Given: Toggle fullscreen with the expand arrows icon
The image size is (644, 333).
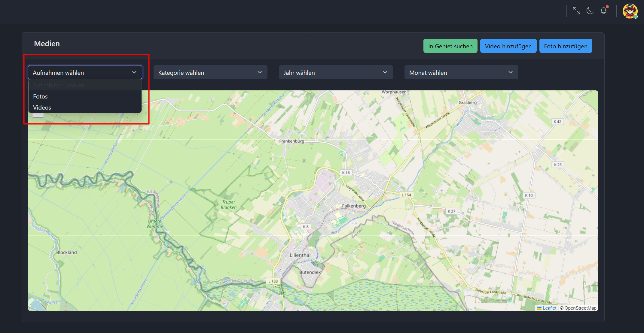Looking at the screenshot, I should [576, 11].
